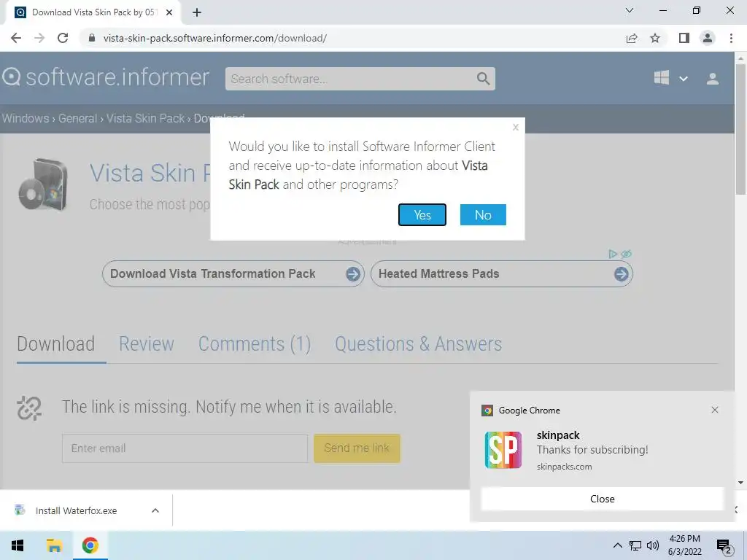Click Close button in skinpack notification
The image size is (747, 560).
click(602, 499)
